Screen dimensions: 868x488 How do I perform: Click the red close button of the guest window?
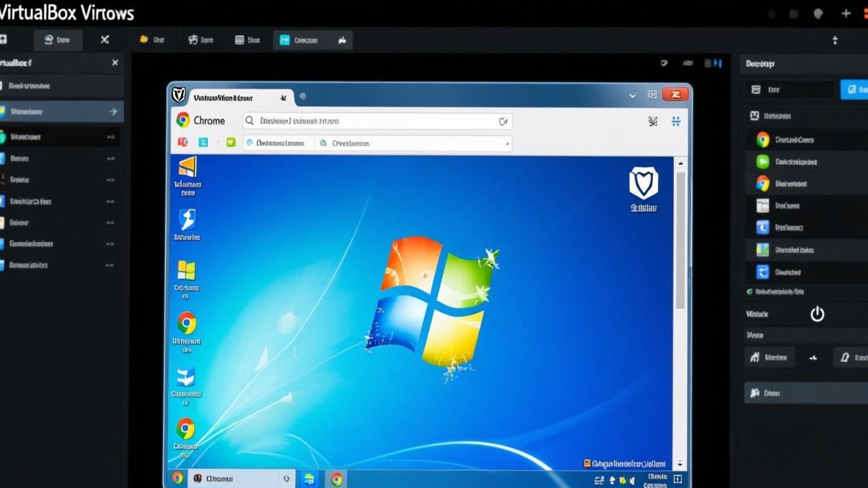(x=675, y=95)
